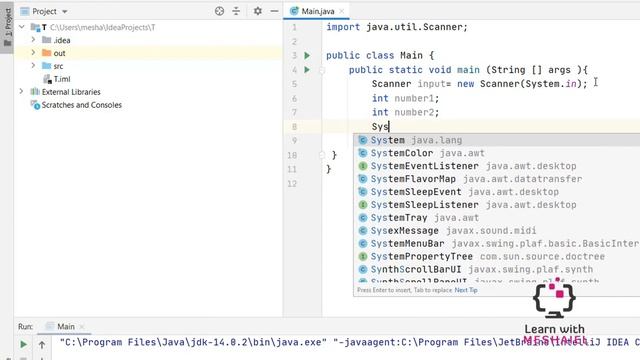Image resolution: width=640 pixels, height=360 pixels.
Task: Open the 1: Project side tool tab
Action: [7, 27]
